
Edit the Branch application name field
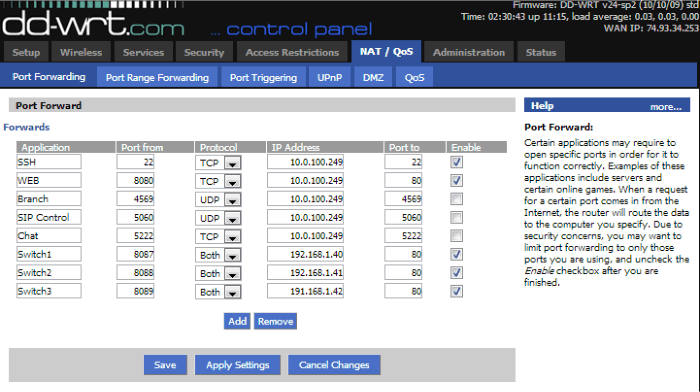coord(49,199)
